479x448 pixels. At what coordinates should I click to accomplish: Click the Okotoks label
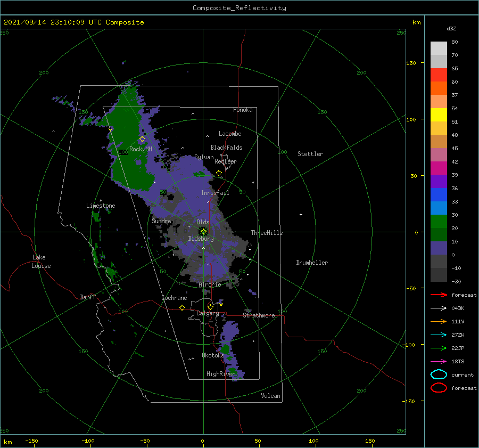tap(213, 355)
